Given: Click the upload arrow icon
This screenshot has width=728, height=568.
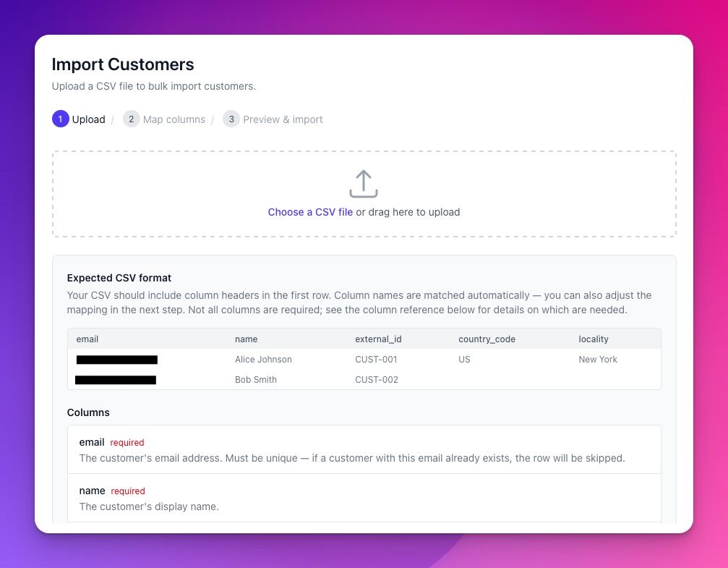Looking at the screenshot, I should pos(364,184).
